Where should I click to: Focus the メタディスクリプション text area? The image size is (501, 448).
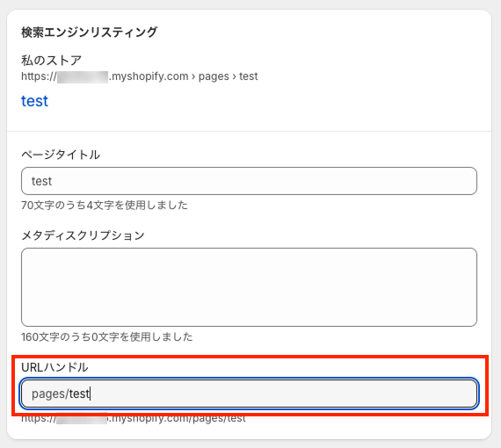coord(249,287)
